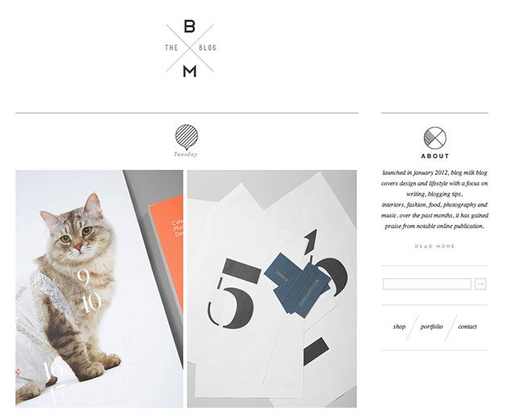Click the crossed circle About icon
The height and width of the screenshot is (420, 523).
click(434, 138)
